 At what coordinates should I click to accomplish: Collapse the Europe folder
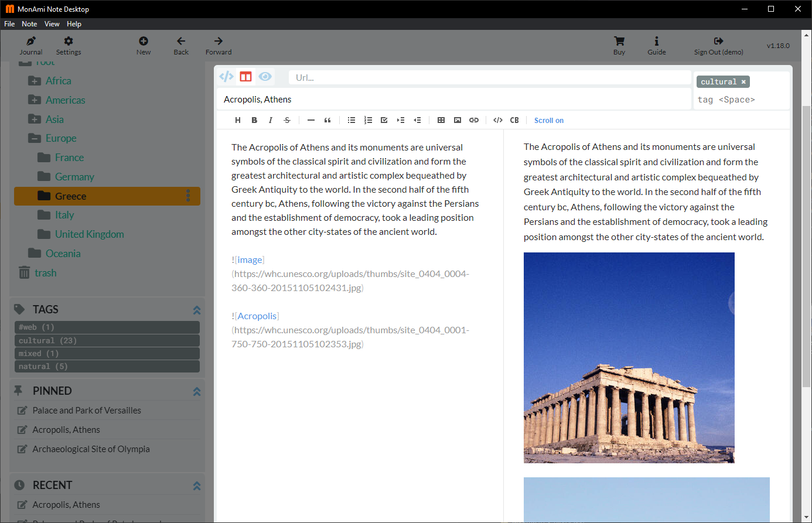(35, 138)
